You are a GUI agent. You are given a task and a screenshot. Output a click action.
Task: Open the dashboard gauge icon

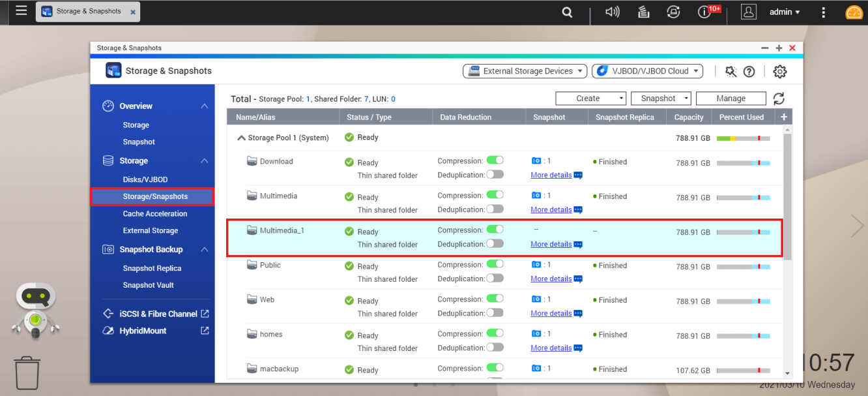click(x=854, y=12)
